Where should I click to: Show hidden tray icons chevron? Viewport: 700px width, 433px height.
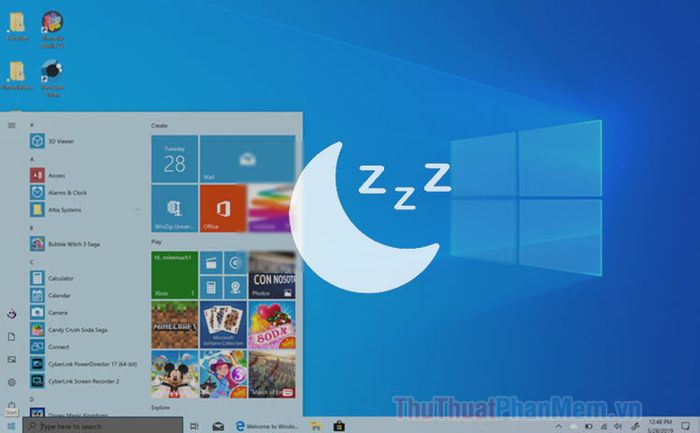558,426
